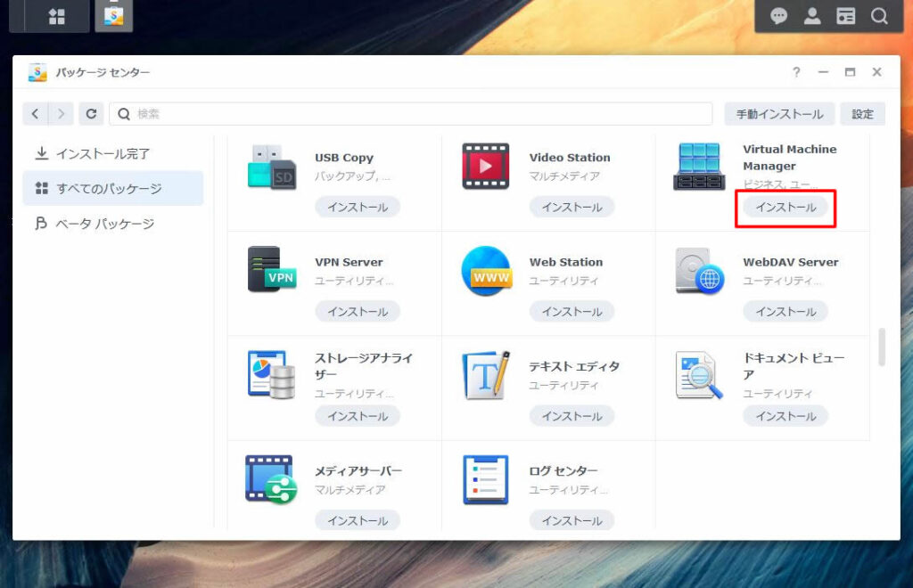Select インストール完了 in the sidebar
The height and width of the screenshot is (588, 913).
pos(113,153)
